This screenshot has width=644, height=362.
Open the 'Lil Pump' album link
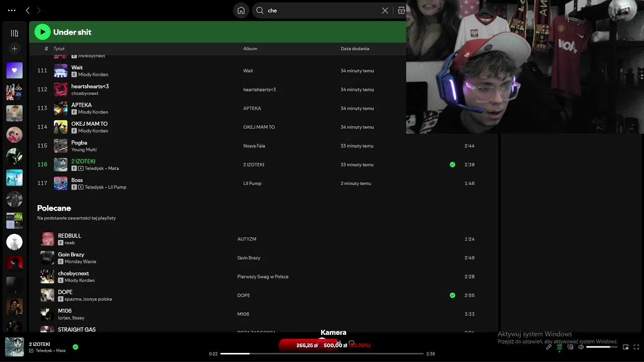[x=253, y=184]
